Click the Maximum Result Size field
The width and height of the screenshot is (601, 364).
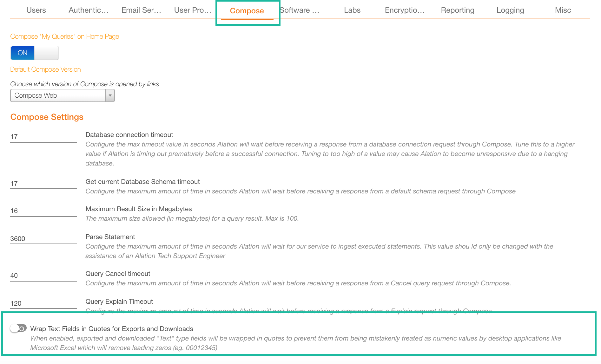[x=43, y=211]
